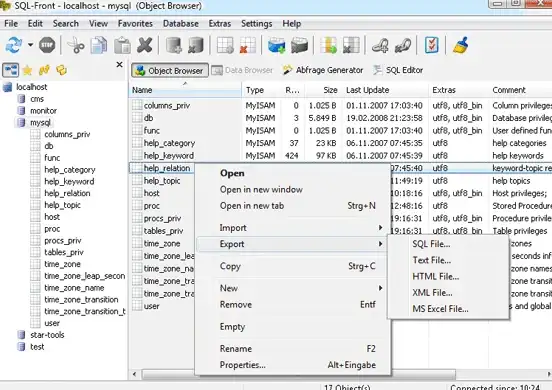Click the Empty brush toolbar icon
This screenshot has width=552, height=390.
point(461,45)
